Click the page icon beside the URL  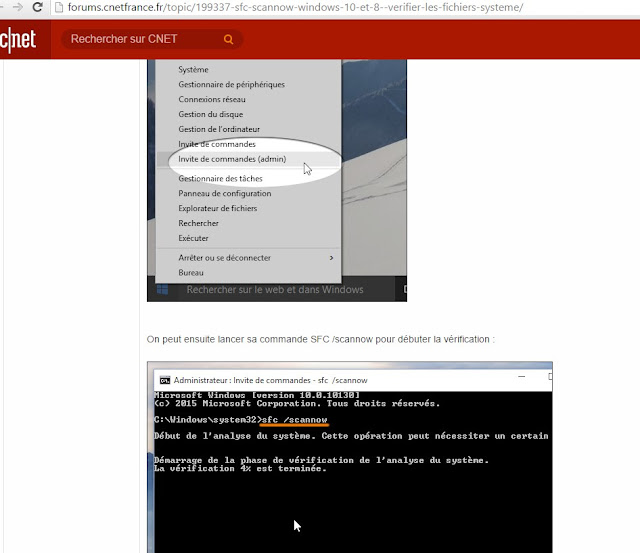[59, 7]
